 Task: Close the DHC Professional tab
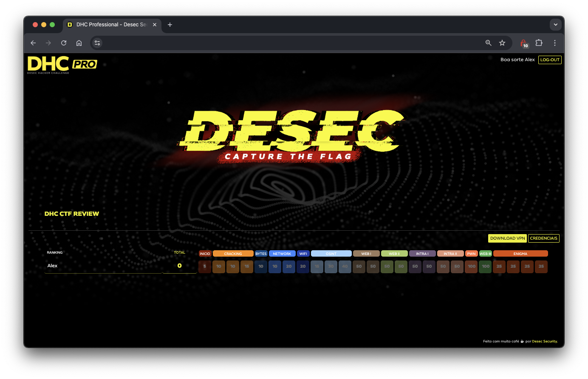pyautogui.click(x=155, y=25)
